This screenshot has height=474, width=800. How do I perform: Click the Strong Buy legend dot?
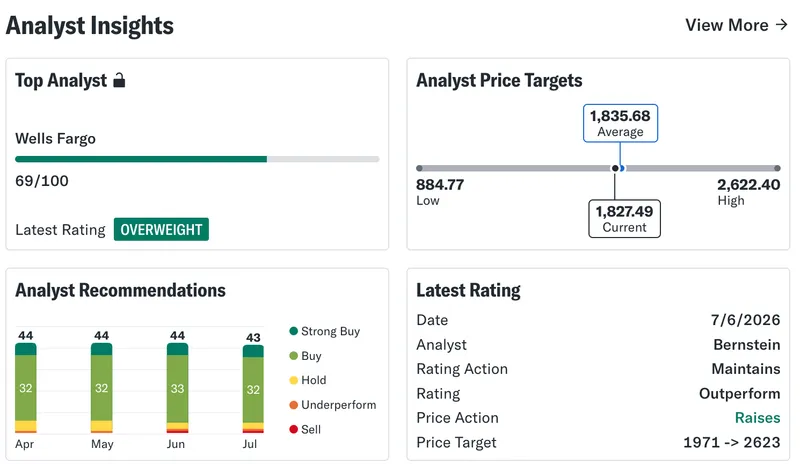tap(293, 331)
